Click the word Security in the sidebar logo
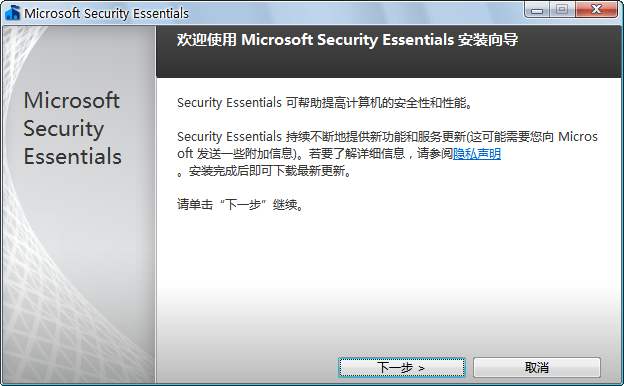The image size is (624, 386). coord(64,129)
